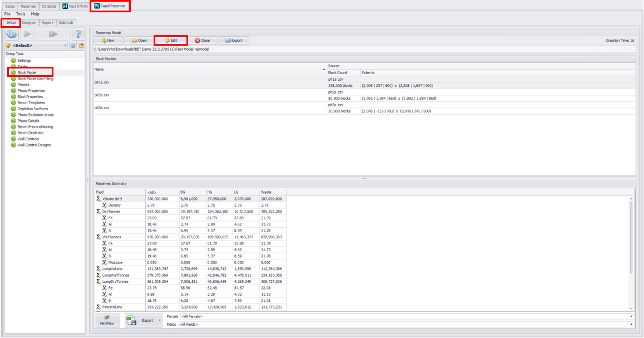The image size is (644, 338).
Task: Toggle Min/Max in the Reserves Summary
Action: point(108,320)
